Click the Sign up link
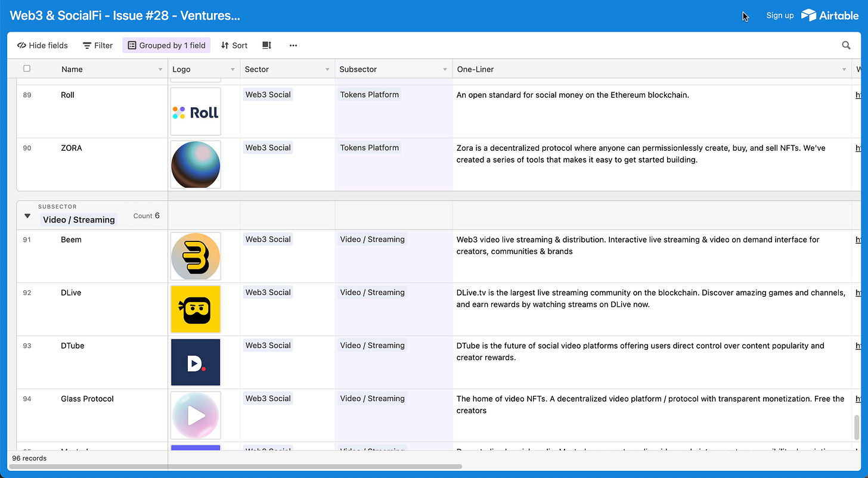Image resolution: width=868 pixels, height=478 pixels. [x=780, y=15]
